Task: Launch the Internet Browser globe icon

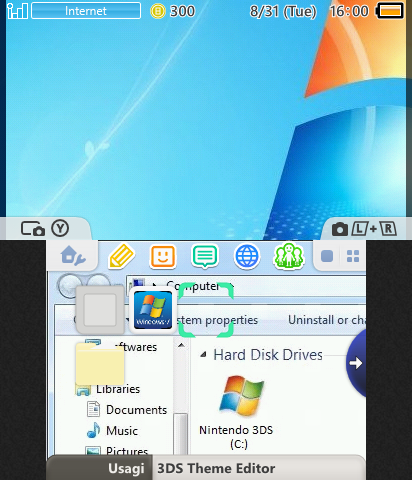Action: pyautogui.click(x=247, y=256)
